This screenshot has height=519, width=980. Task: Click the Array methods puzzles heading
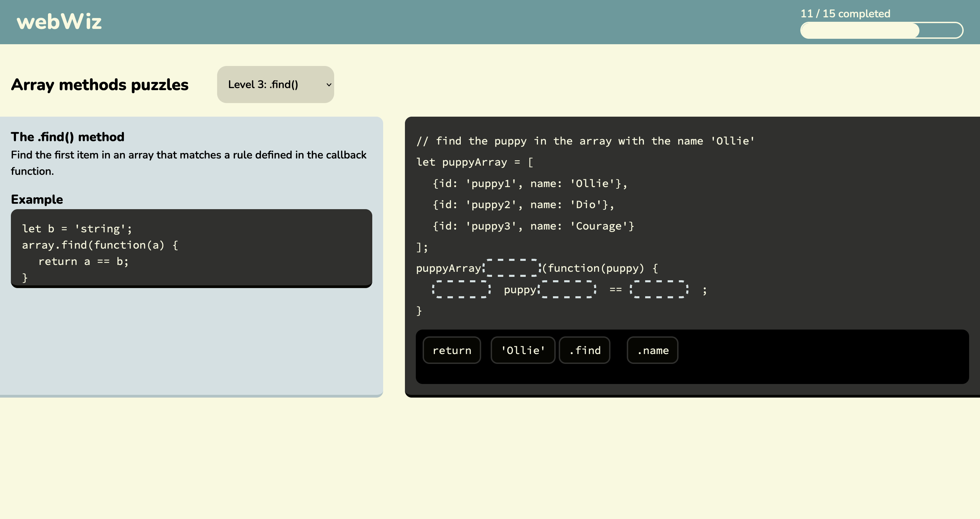pos(100,84)
